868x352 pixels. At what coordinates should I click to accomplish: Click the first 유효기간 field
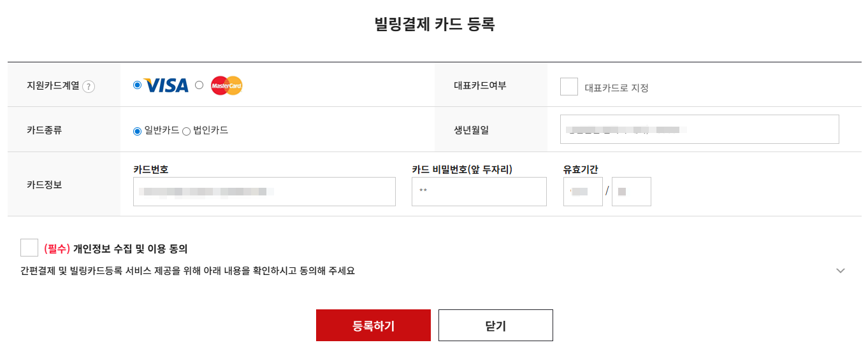(583, 192)
